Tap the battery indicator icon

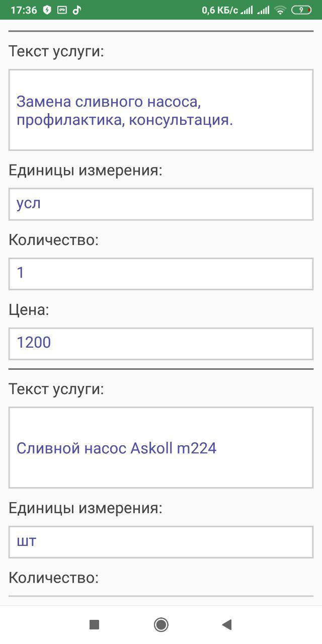pos(301,10)
